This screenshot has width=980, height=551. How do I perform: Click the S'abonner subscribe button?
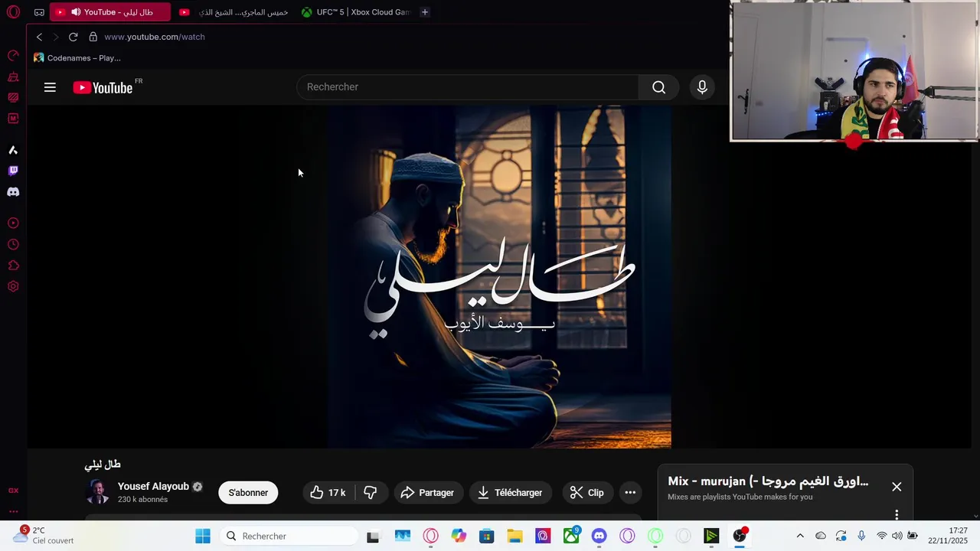point(248,493)
